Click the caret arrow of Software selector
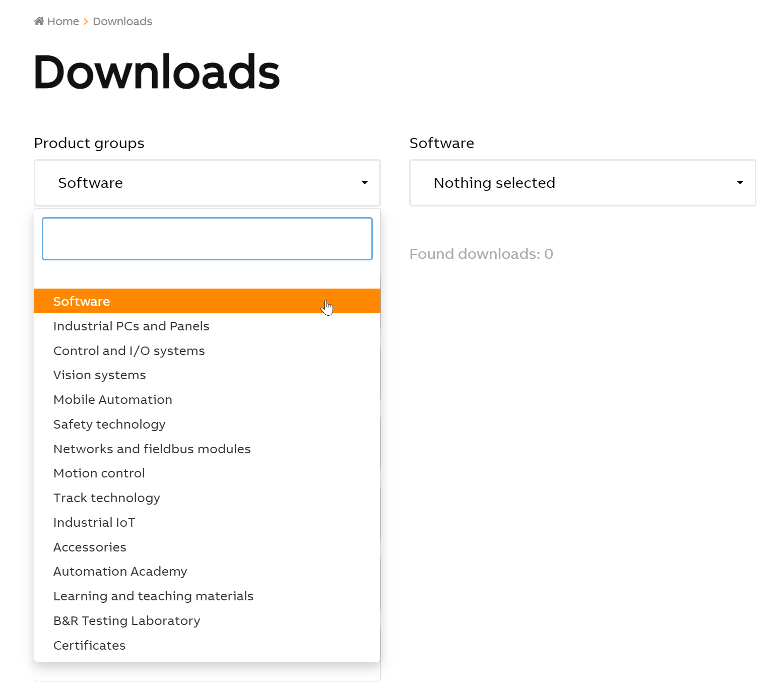Viewport: 784px width, 691px height. click(740, 183)
